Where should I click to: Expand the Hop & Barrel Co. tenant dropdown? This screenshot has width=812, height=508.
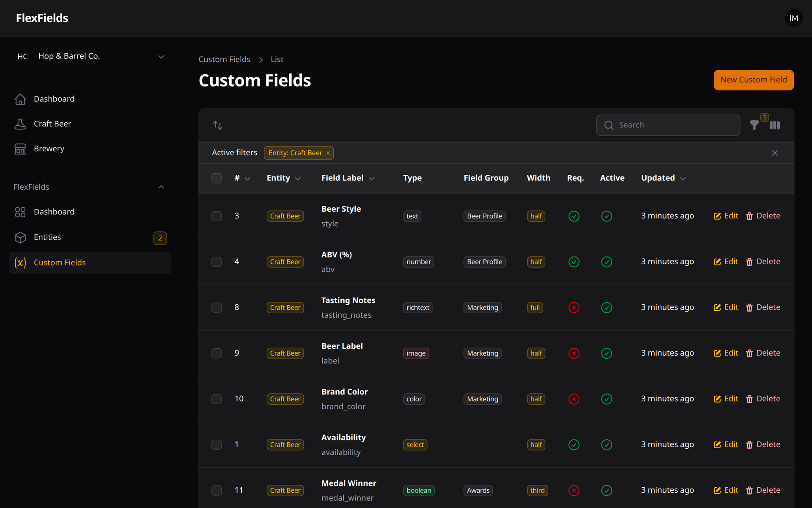click(x=90, y=56)
